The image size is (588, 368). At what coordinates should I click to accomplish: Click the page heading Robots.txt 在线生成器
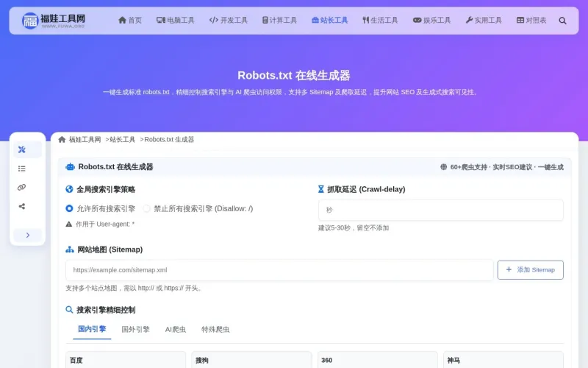293,76
